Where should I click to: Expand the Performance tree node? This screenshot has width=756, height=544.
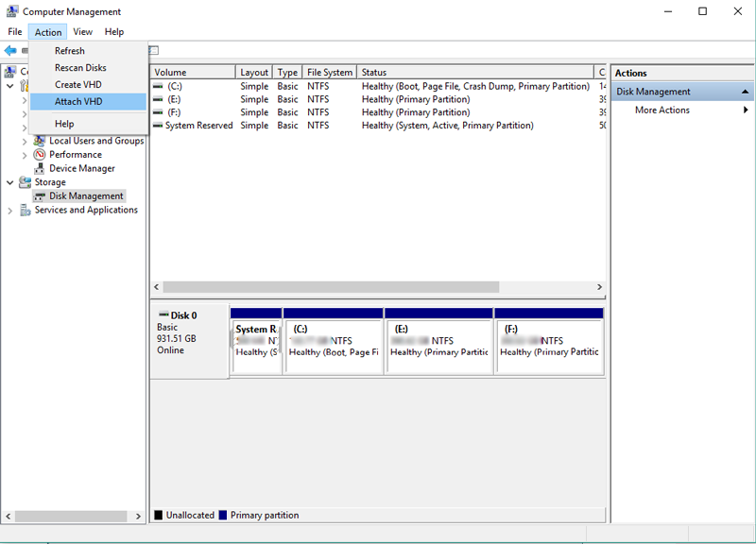coord(25,155)
